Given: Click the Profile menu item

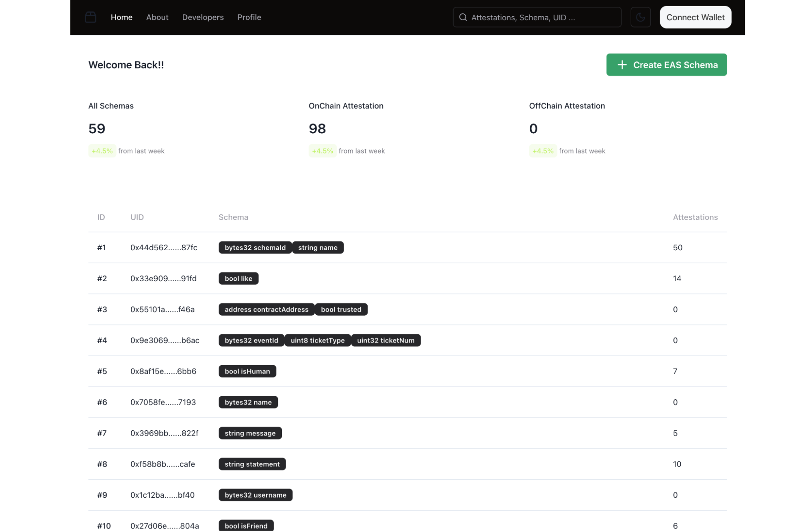Looking at the screenshot, I should 249,17.
